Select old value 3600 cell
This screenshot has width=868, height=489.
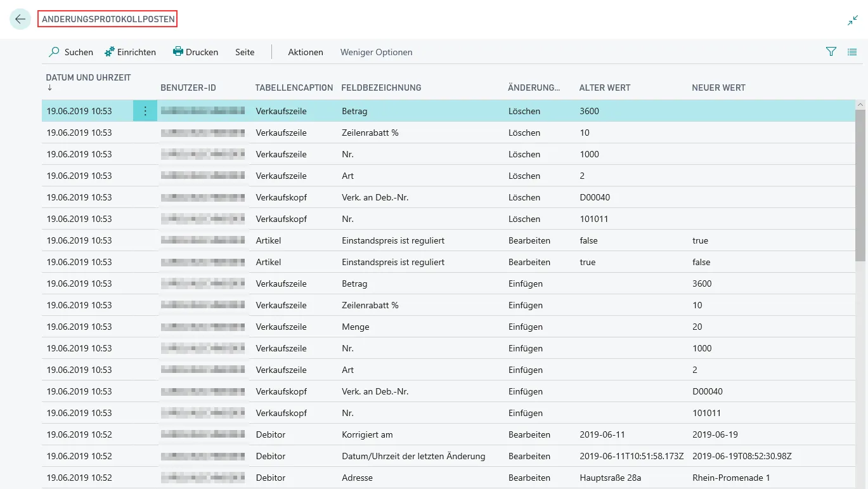[x=589, y=111]
